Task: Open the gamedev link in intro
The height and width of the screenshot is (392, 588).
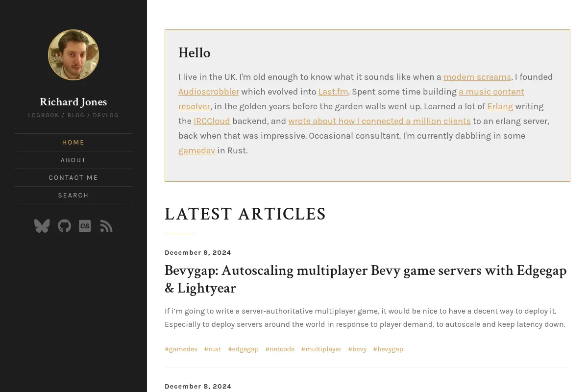Action: 196,150
